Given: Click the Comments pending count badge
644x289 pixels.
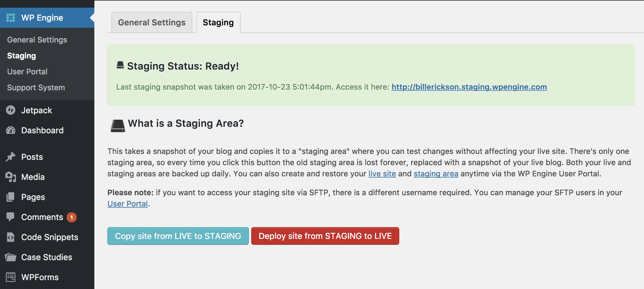Looking at the screenshot, I should 72,217.
